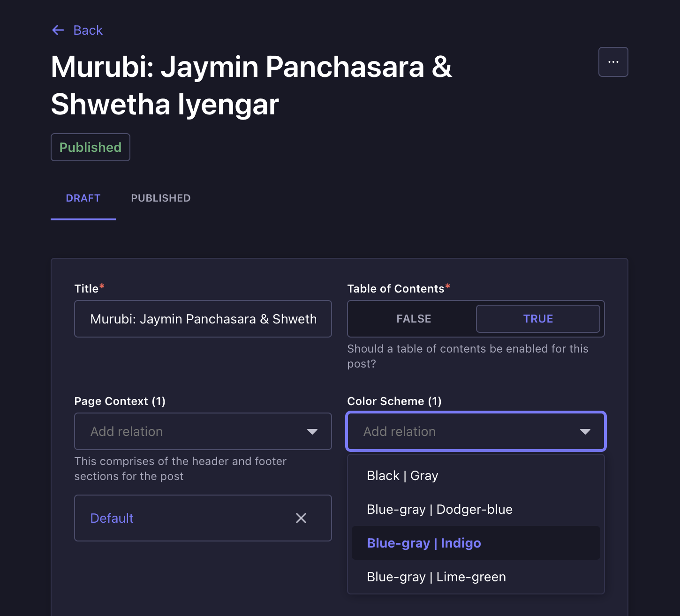Select Blue-gray | Dodger-blue color scheme
The image size is (680, 616).
(439, 509)
